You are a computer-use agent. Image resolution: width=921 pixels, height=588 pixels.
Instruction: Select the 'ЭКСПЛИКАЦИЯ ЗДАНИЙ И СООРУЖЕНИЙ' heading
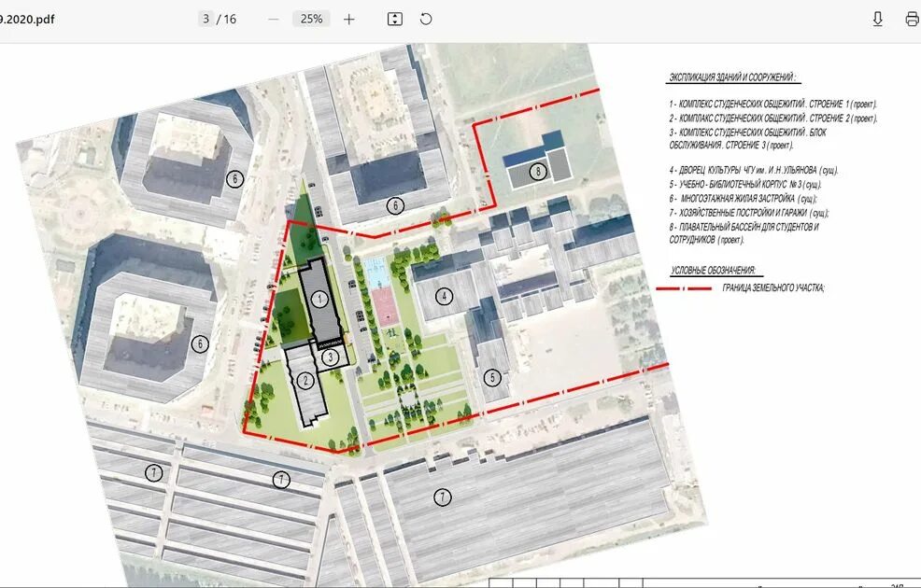[733, 78]
